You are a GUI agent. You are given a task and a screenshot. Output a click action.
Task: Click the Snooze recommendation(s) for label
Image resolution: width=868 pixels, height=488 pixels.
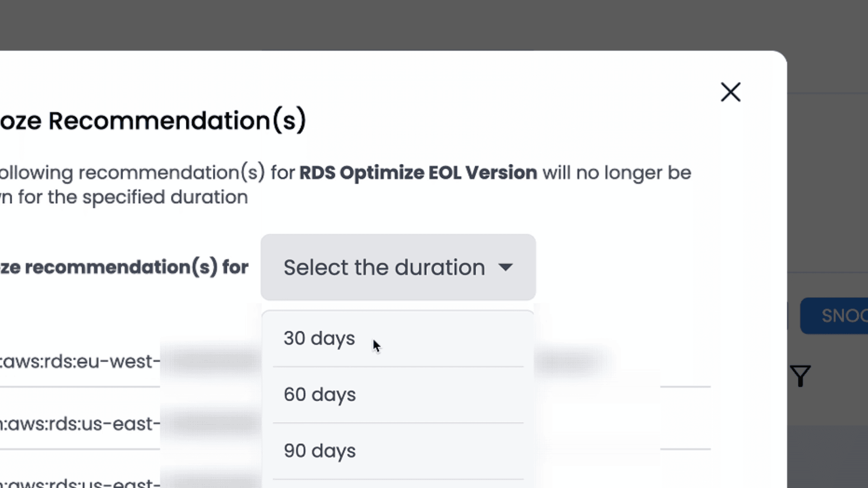124,267
